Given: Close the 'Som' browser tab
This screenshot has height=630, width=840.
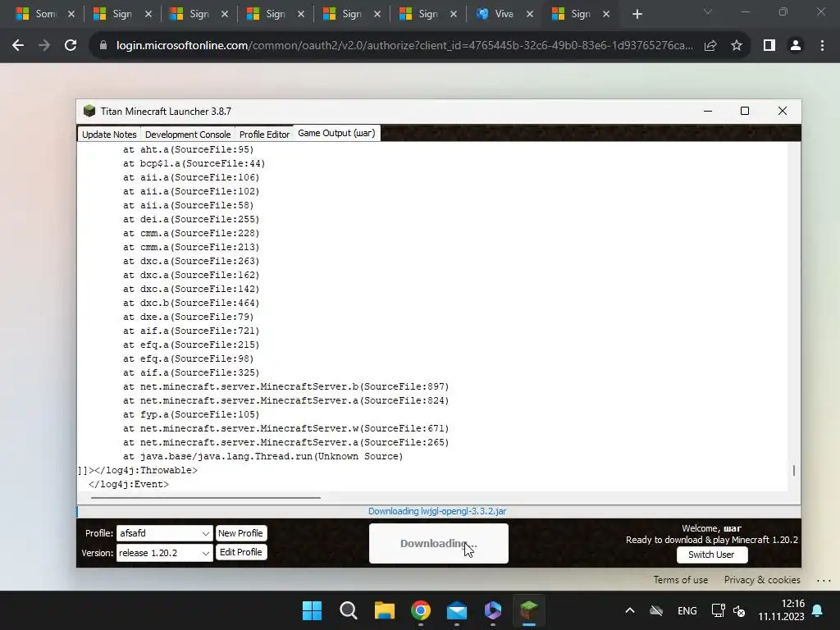Looking at the screenshot, I should [71, 15].
